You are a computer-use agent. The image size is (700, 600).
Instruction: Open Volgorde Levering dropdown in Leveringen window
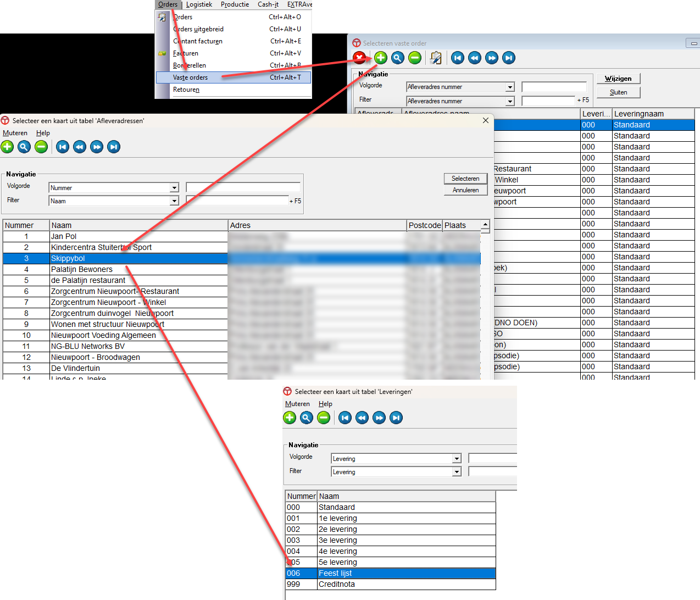point(457,459)
